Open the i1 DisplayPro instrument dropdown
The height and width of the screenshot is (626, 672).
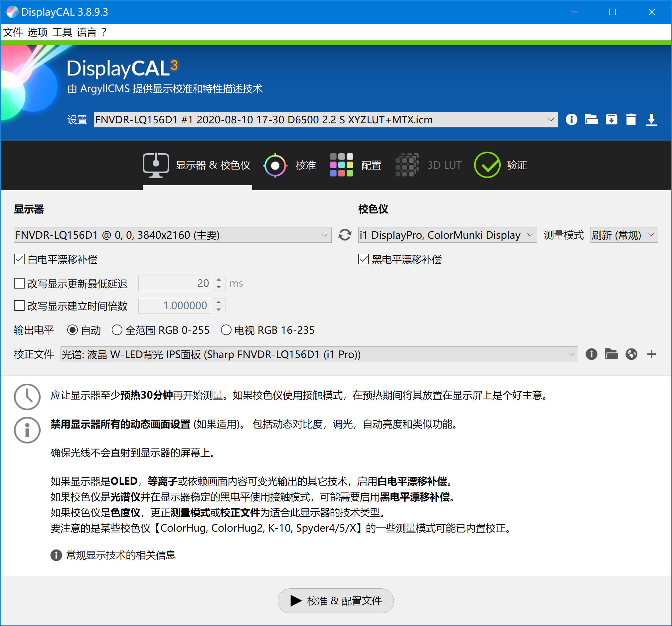point(447,235)
